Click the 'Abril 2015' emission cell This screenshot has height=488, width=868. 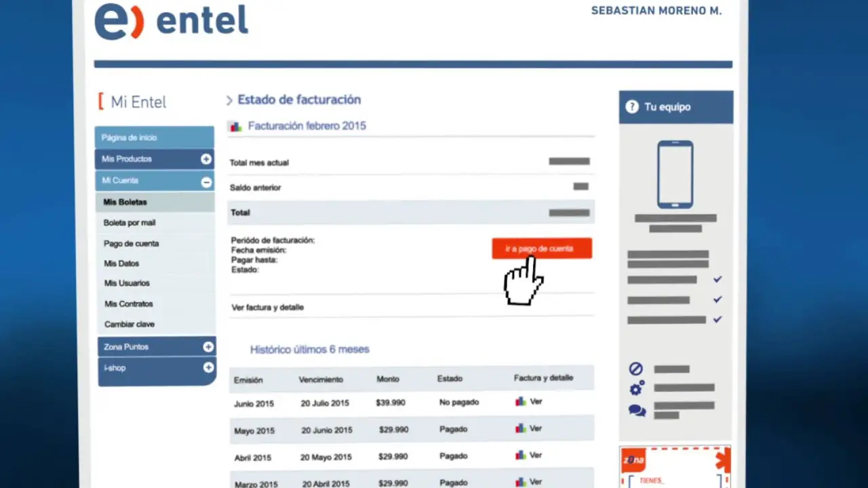point(253,458)
